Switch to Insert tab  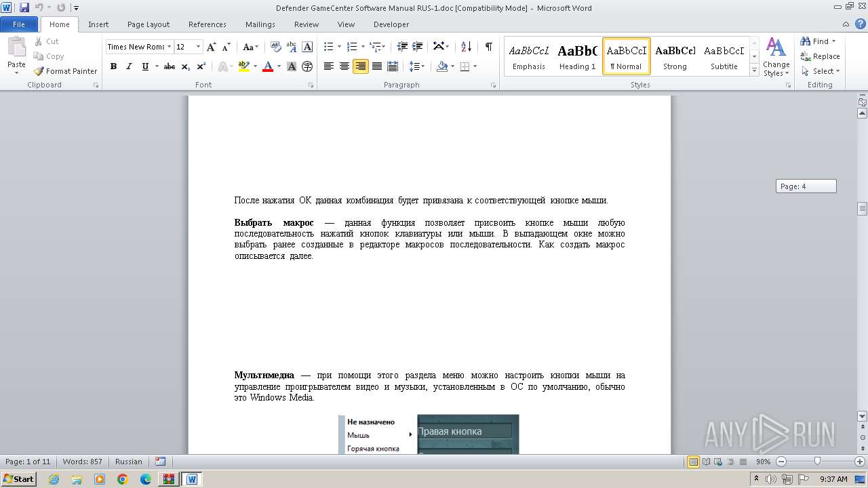point(98,24)
